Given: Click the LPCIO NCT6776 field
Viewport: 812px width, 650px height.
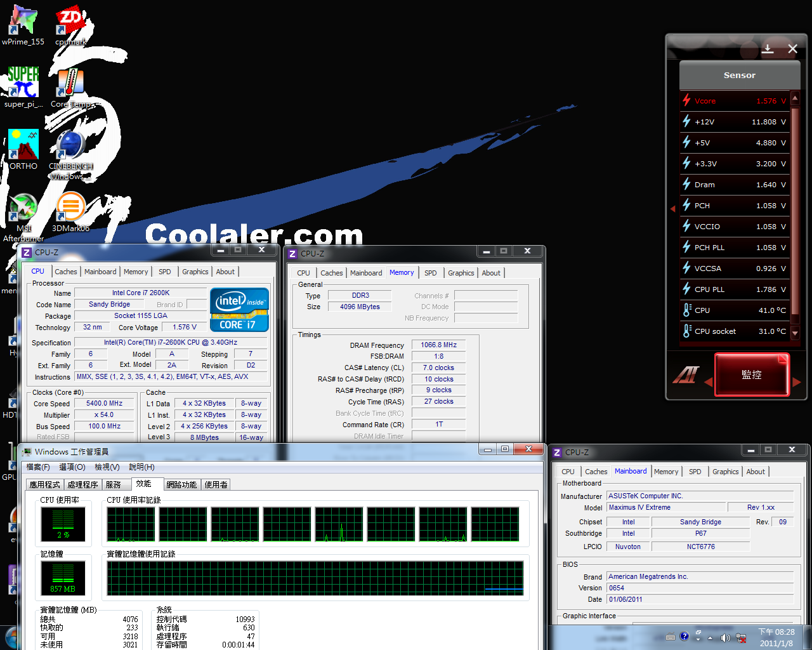Looking at the screenshot, I should pyautogui.click(x=701, y=547).
